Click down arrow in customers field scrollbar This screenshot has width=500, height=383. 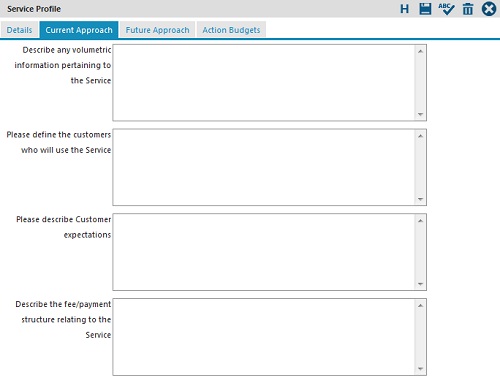pos(420,199)
